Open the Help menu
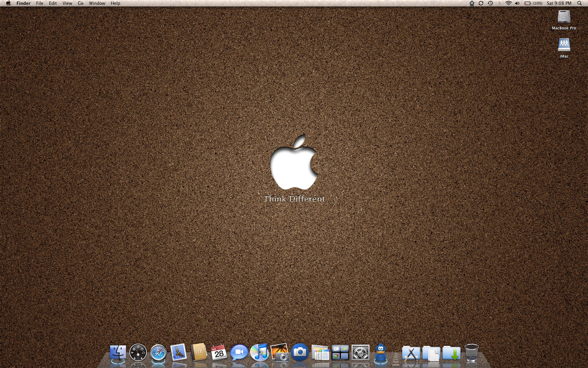 tap(115, 3)
